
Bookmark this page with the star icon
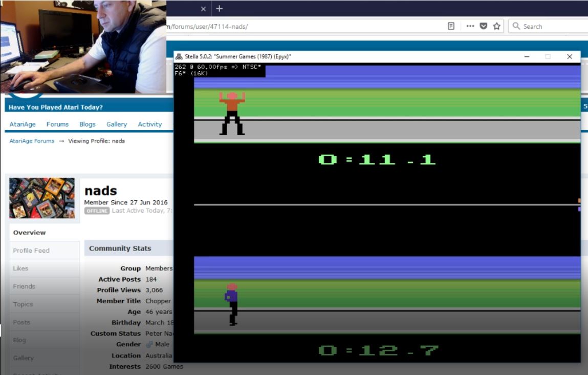pyautogui.click(x=496, y=26)
